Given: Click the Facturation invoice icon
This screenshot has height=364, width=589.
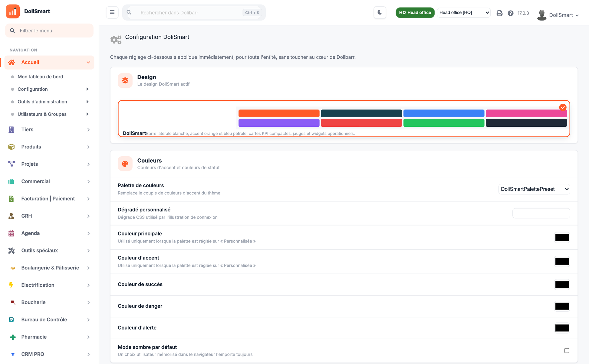Looking at the screenshot, I should [11, 199].
